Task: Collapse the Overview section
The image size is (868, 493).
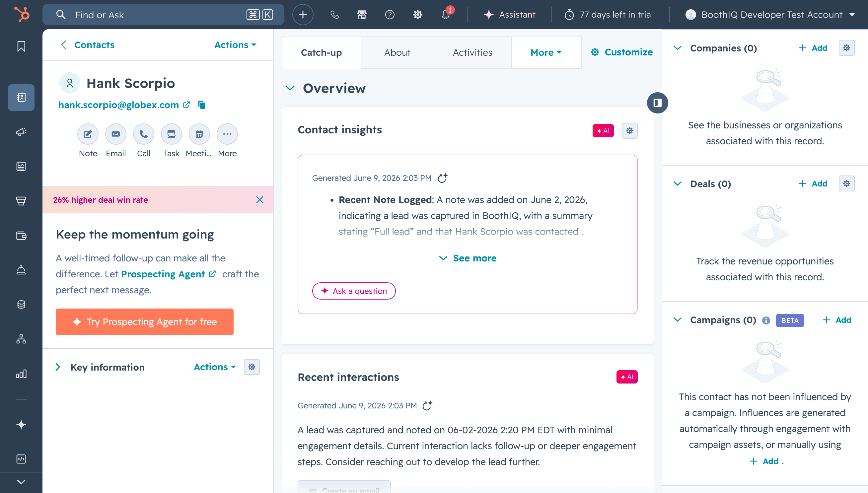Action: (x=290, y=88)
